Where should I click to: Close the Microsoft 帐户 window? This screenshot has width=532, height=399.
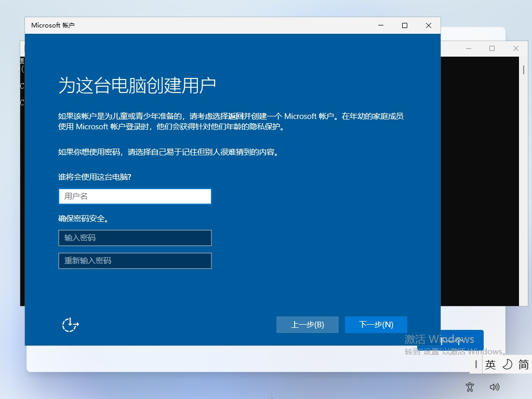pyautogui.click(x=429, y=25)
